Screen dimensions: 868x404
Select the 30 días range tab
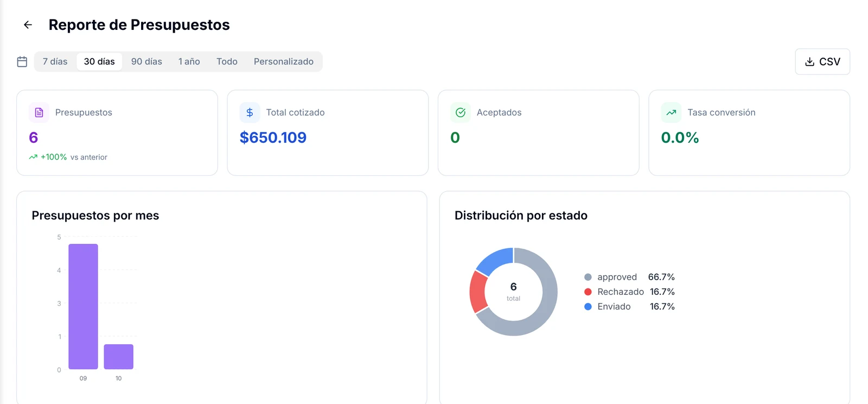point(99,61)
